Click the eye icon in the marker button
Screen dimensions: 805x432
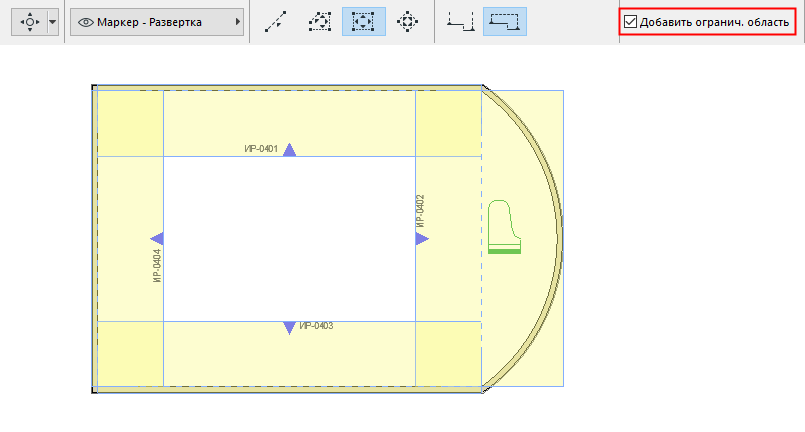pos(86,22)
